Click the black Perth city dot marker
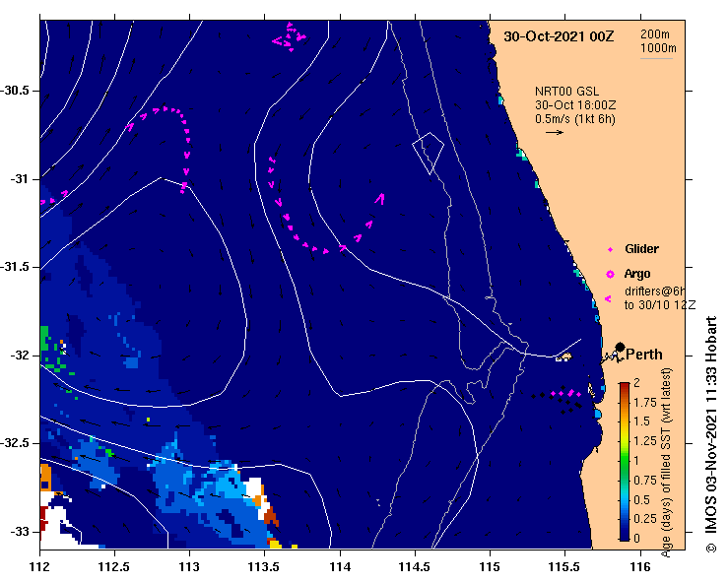The height and width of the screenshot is (583, 728). 620,348
